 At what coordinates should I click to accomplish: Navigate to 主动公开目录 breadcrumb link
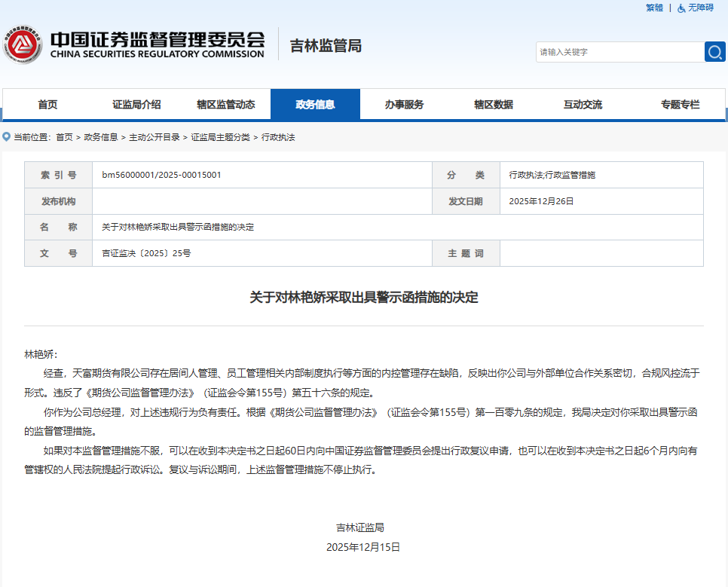tap(154, 137)
